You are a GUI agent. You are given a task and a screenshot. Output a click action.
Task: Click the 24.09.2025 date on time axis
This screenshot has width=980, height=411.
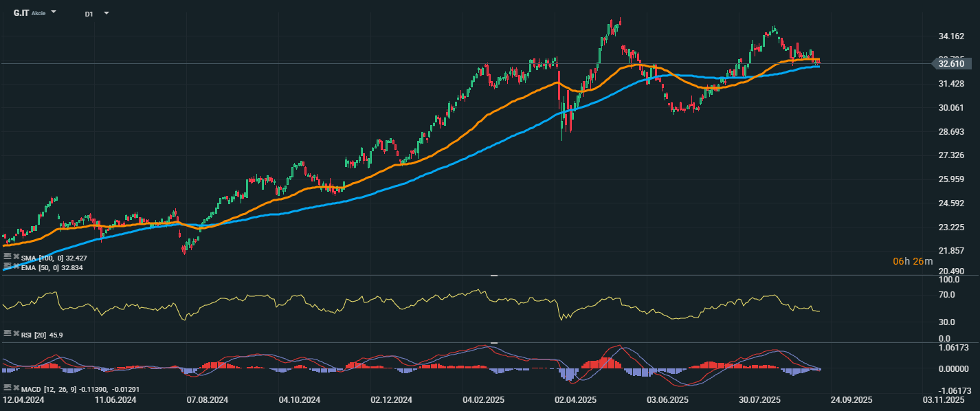(853, 399)
